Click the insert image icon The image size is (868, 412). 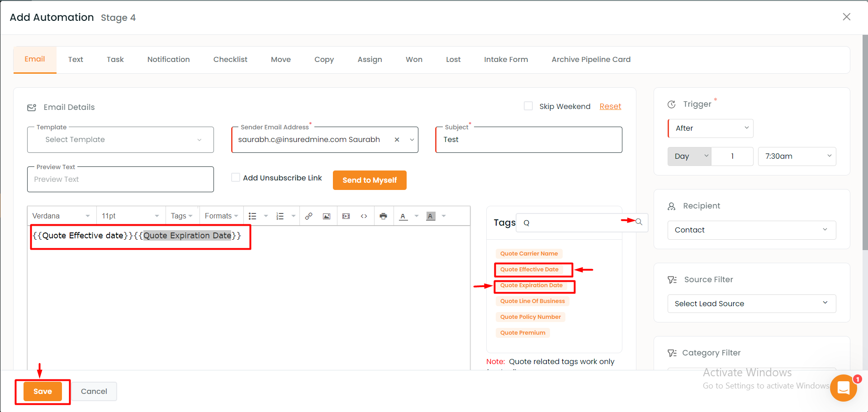click(x=327, y=216)
